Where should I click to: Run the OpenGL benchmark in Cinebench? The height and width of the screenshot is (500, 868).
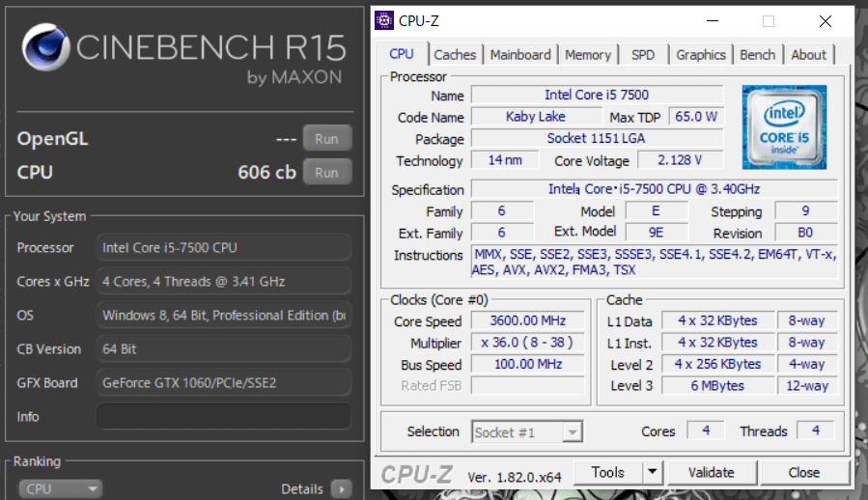[x=327, y=138]
